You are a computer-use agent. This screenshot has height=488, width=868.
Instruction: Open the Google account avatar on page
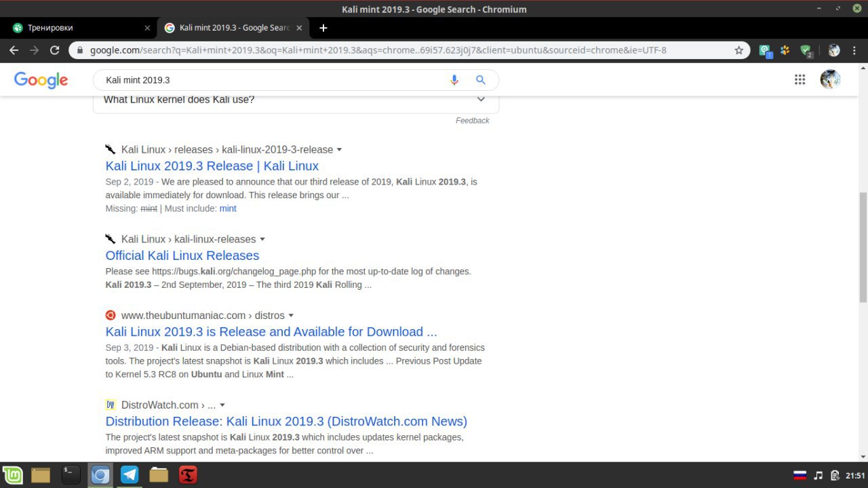[x=830, y=79]
